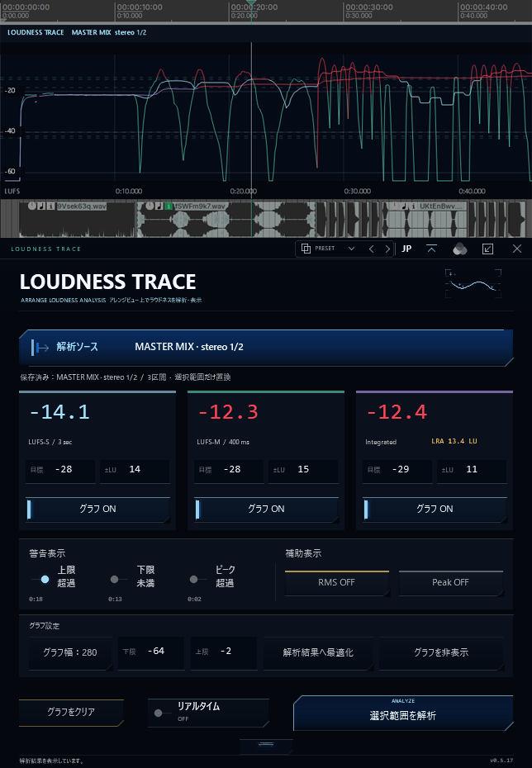Click the 選択範囲を解析 analyze button
The image size is (532, 768).
[x=402, y=713]
